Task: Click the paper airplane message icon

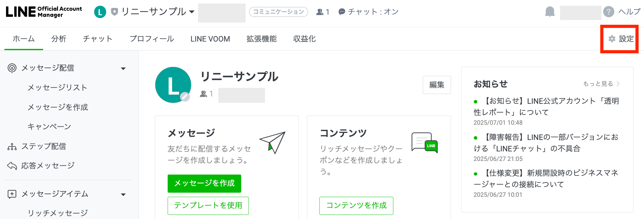Action: point(273,143)
